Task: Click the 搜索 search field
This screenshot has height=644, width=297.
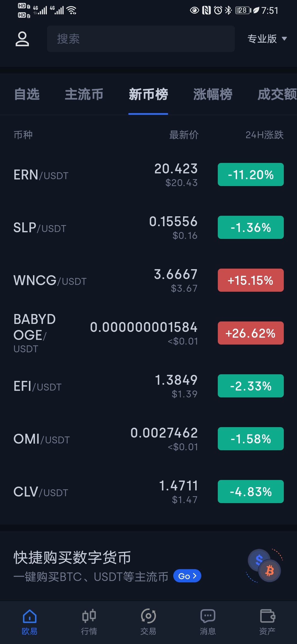Action: tap(141, 39)
